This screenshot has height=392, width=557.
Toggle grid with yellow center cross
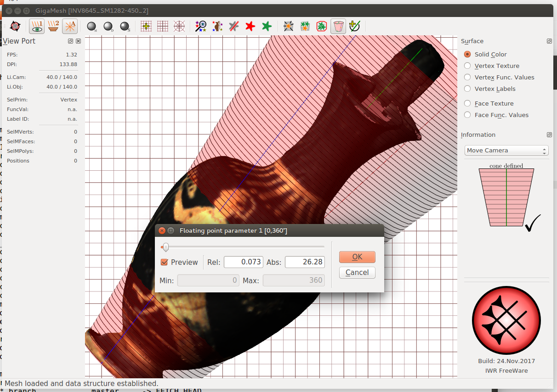pyautogui.click(x=146, y=27)
